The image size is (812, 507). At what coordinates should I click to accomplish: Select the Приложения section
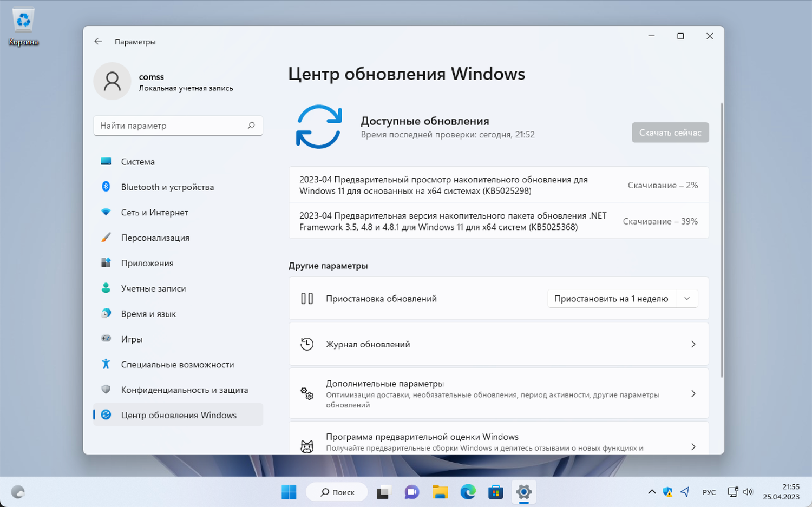[x=178, y=264]
